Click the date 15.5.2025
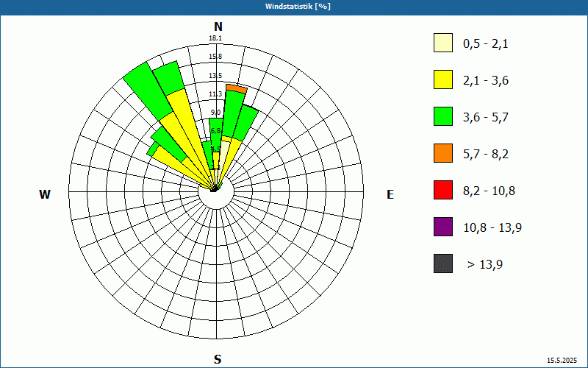This screenshot has width=588, height=368. (x=562, y=361)
